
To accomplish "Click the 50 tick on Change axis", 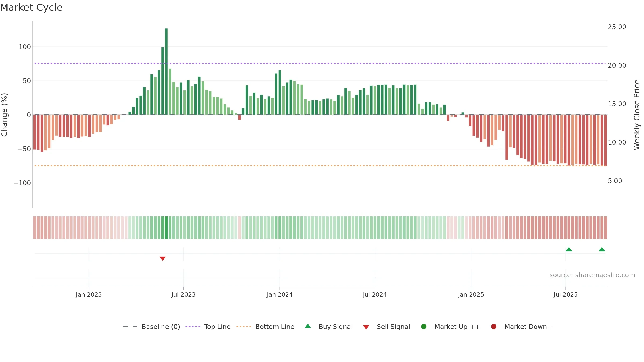I will pos(27,81).
